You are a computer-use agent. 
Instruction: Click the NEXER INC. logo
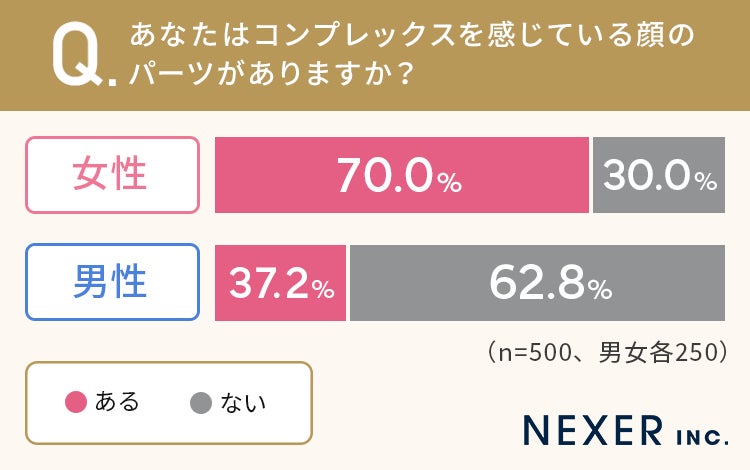[626, 430]
